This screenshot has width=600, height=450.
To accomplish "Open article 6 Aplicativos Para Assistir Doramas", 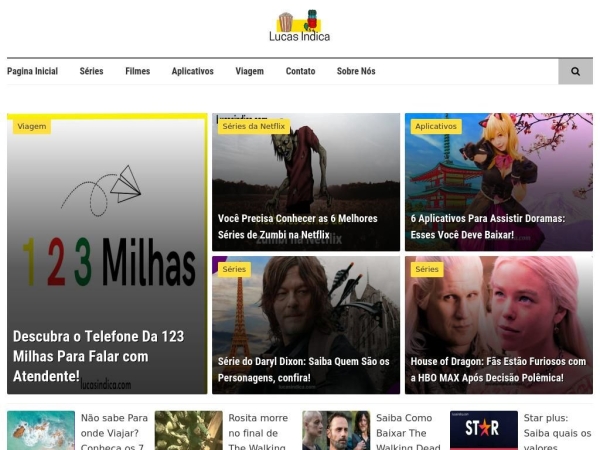I will tap(488, 227).
